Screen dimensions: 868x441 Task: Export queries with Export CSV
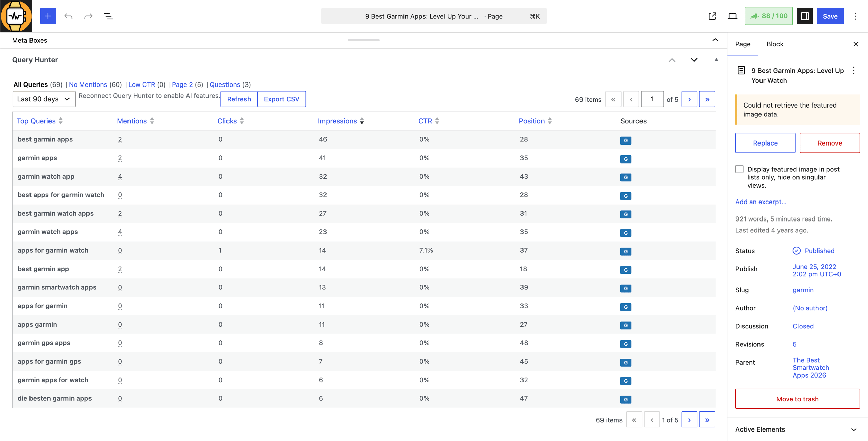281,99
